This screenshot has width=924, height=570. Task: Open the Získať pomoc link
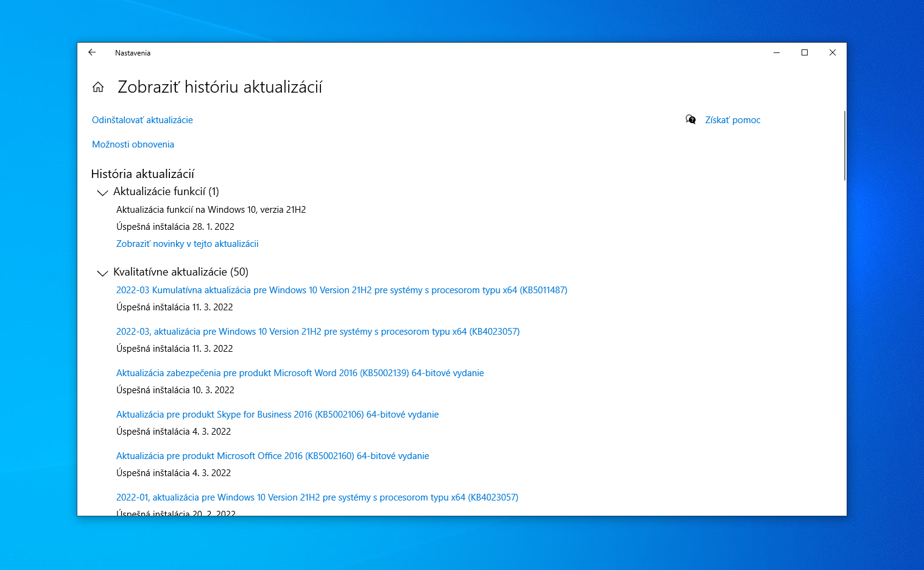(733, 120)
